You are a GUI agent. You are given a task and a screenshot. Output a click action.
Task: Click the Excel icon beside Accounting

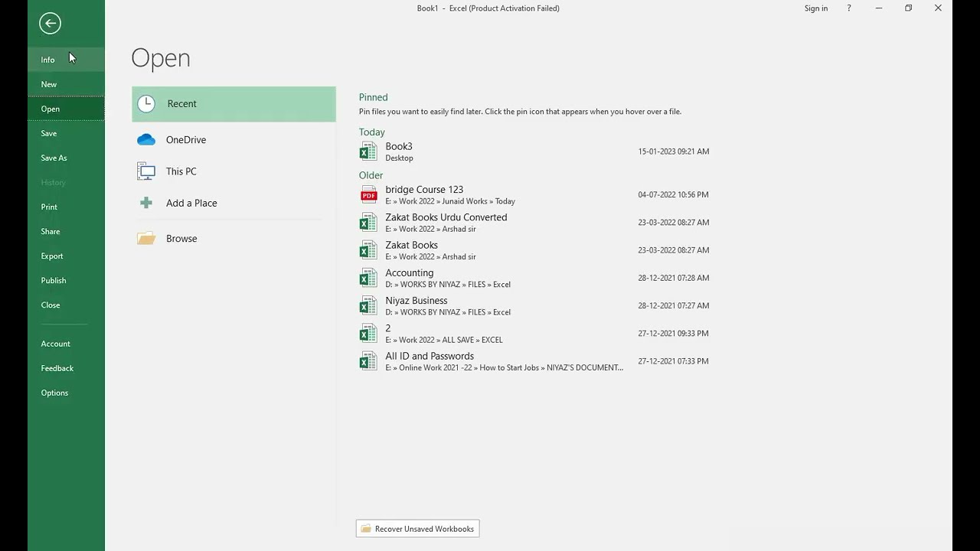pos(368,278)
